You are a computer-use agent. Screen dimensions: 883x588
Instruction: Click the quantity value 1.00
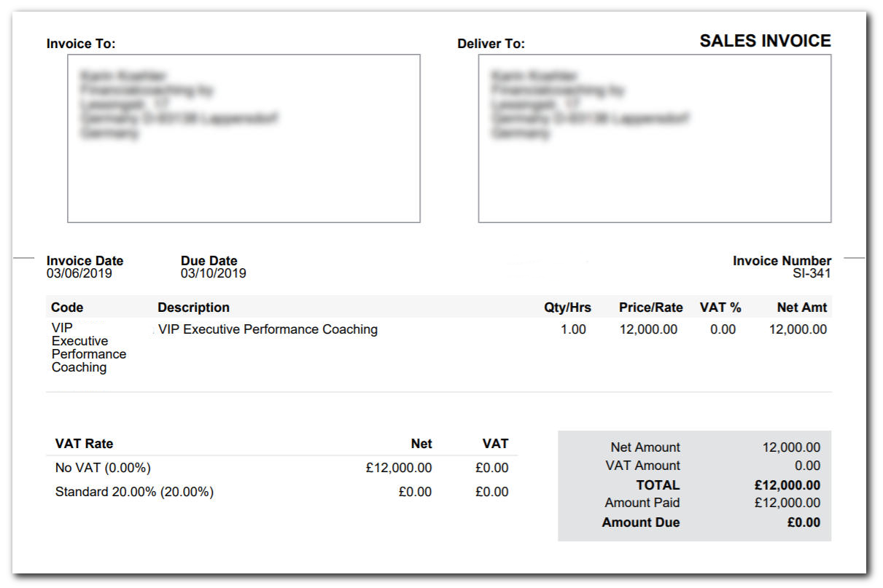pos(573,329)
